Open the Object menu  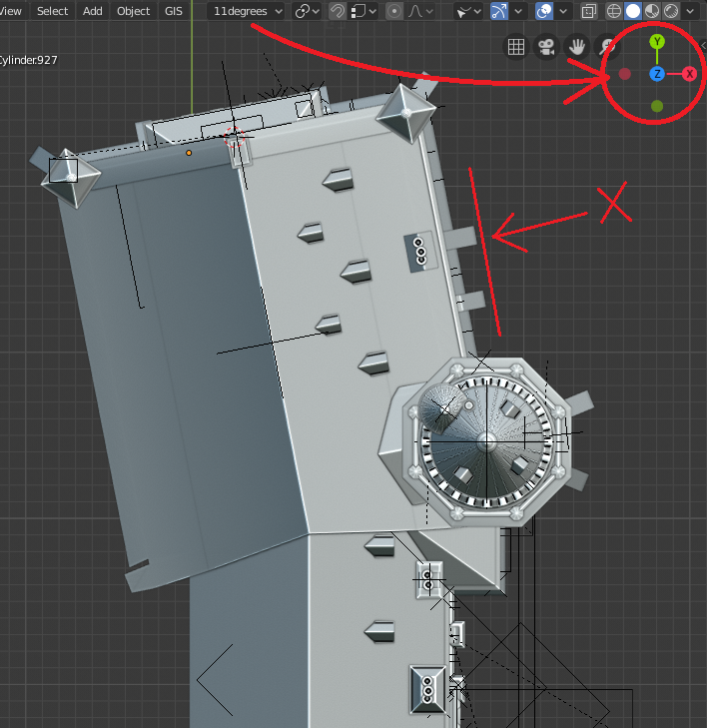[133, 11]
